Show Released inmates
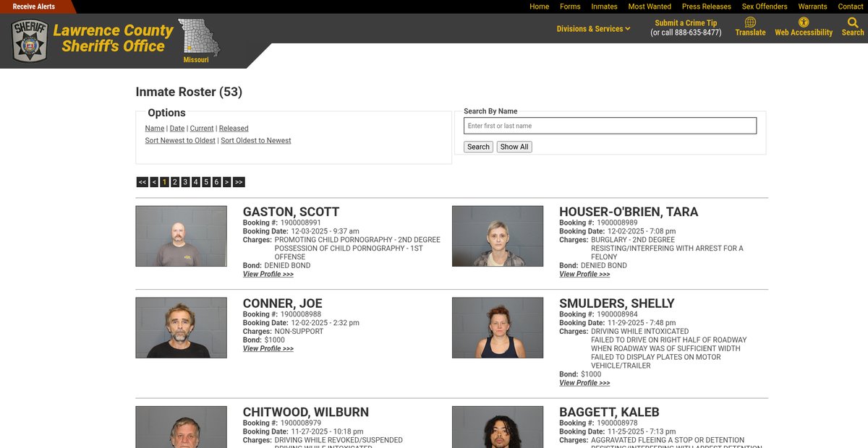Screen dimensions: 868x448 [234, 129]
